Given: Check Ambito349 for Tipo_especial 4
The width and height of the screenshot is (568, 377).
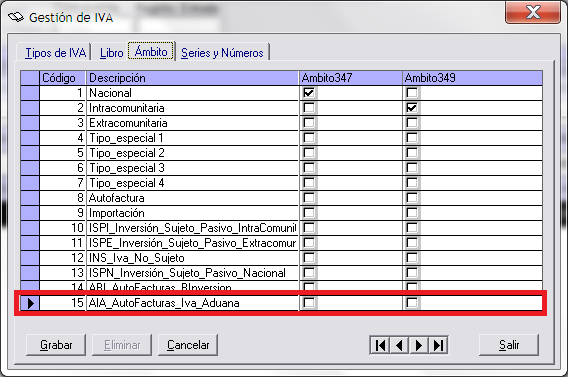Looking at the screenshot, I should [412, 183].
